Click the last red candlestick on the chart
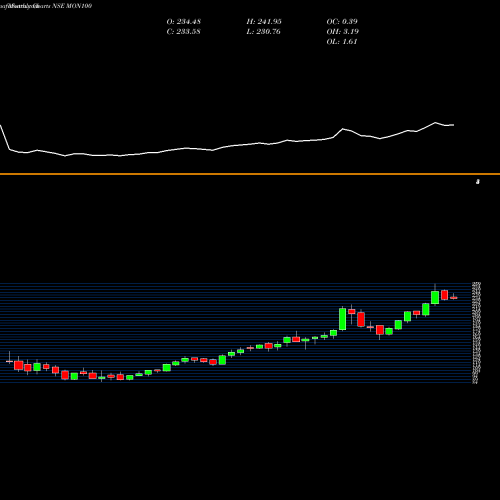 454,298
